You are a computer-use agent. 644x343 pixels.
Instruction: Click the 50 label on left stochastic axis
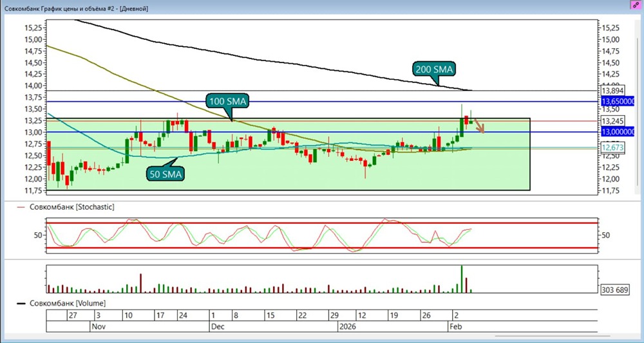(x=39, y=235)
